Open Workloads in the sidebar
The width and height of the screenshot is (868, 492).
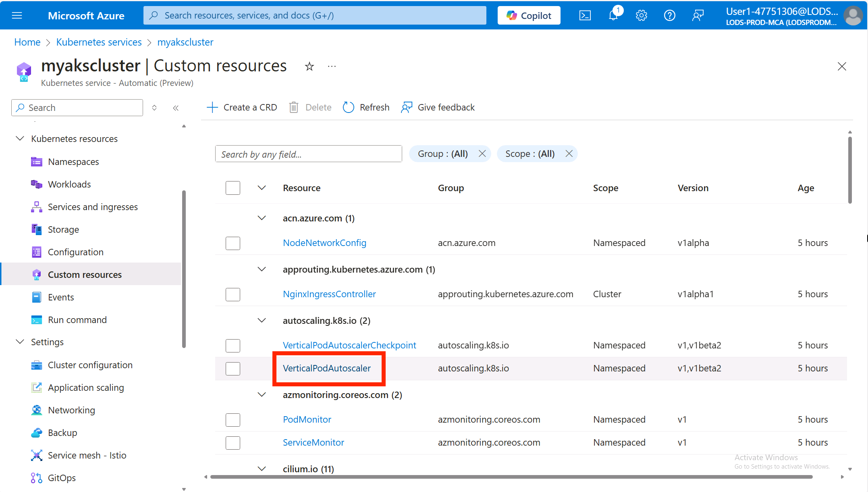pos(69,184)
